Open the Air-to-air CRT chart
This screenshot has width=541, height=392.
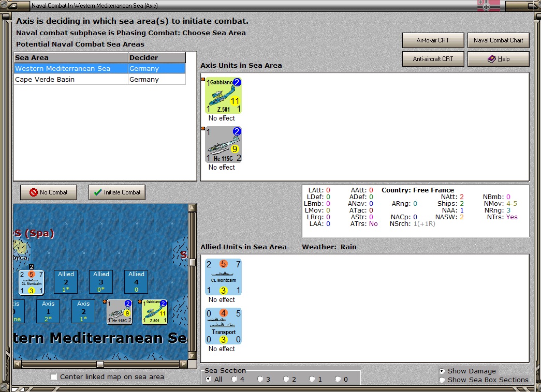[433, 40]
